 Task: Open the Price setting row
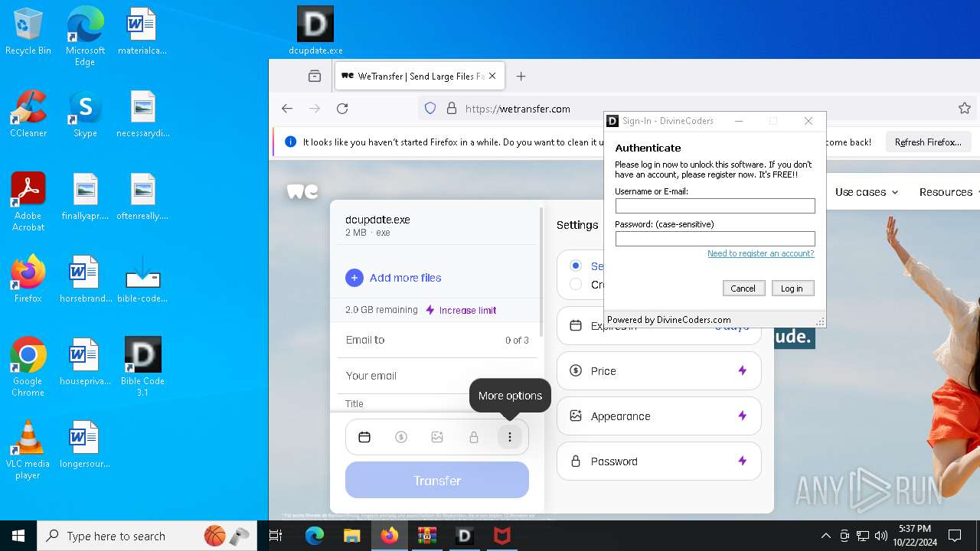point(659,371)
